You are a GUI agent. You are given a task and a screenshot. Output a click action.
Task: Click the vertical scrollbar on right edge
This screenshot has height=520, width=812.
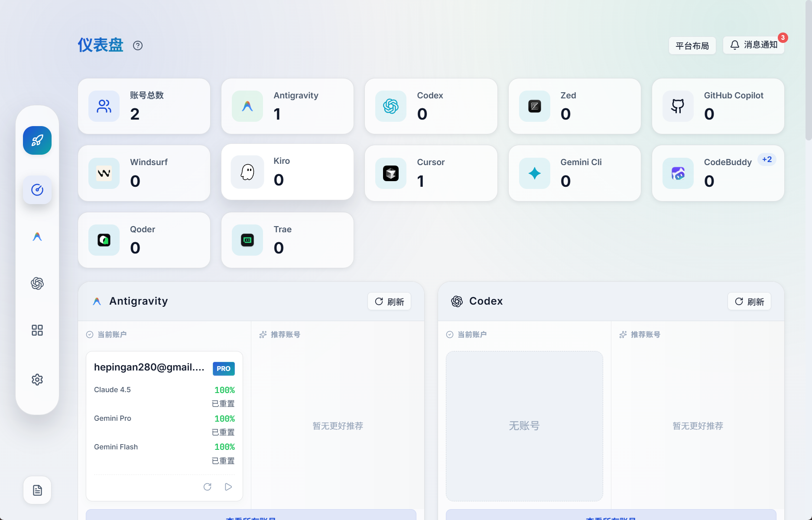point(808,69)
